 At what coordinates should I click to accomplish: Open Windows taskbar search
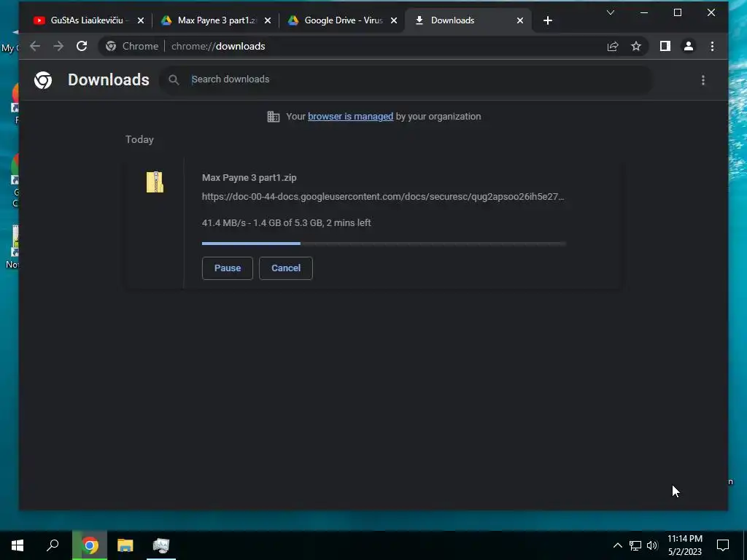coord(53,545)
